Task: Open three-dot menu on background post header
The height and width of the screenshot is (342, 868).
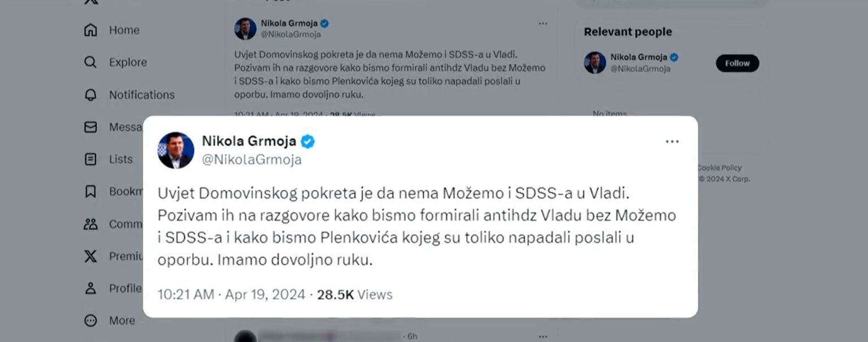Action: click(x=542, y=24)
